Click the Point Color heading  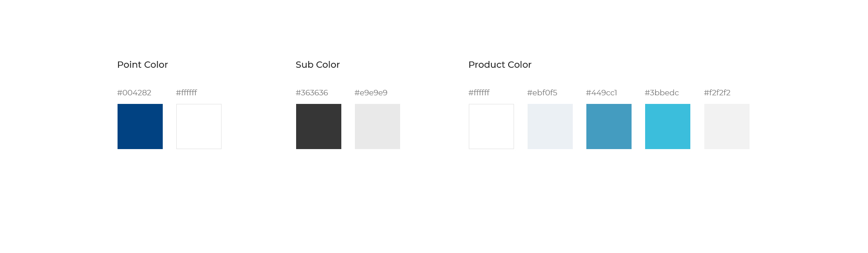click(x=142, y=65)
